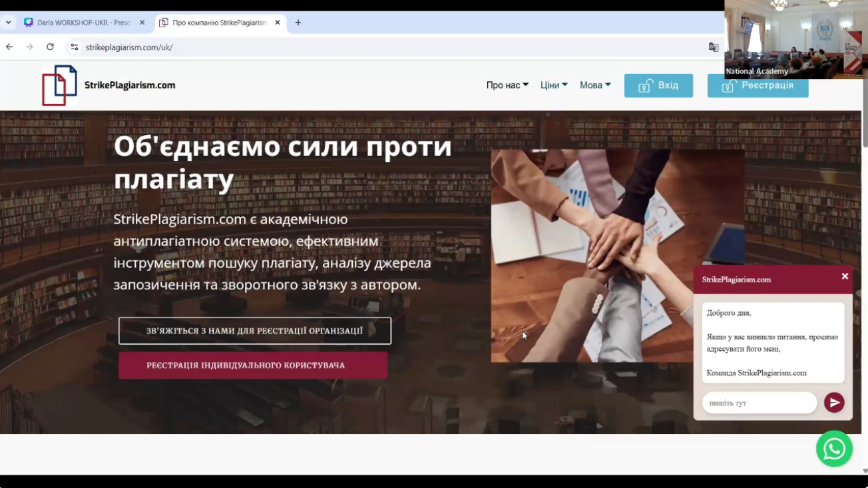Switch to the Daria WORKSHOP-UKR tab
Image resolution: width=868 pixels, height=488 pixels.
[x=80, y=23]
